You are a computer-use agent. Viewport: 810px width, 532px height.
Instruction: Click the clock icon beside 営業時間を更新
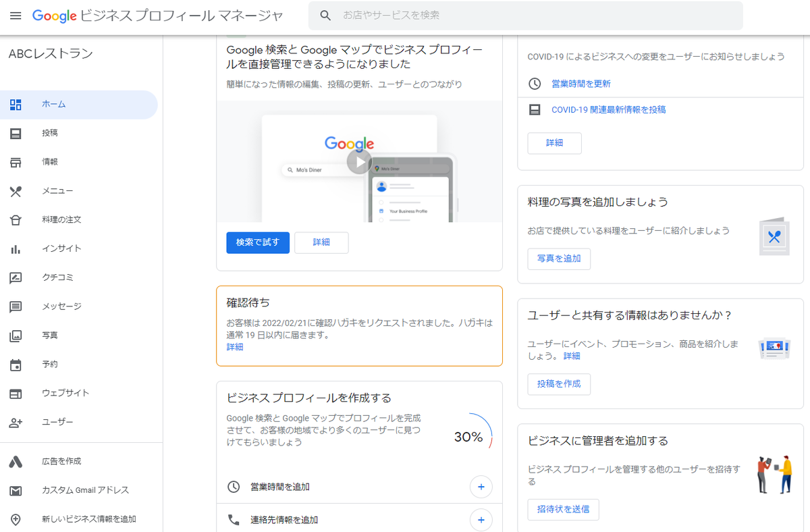coord(535,84)
